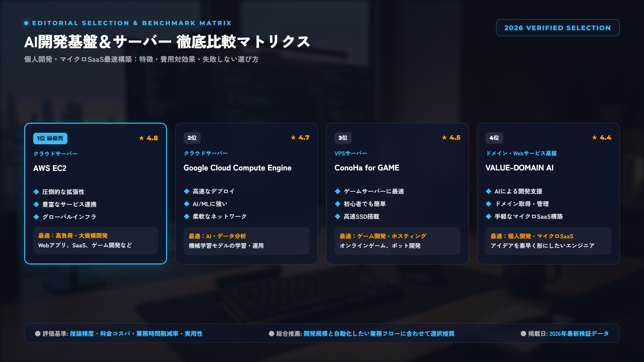Click the 4位 rank badge

click(x=494, y=138)
